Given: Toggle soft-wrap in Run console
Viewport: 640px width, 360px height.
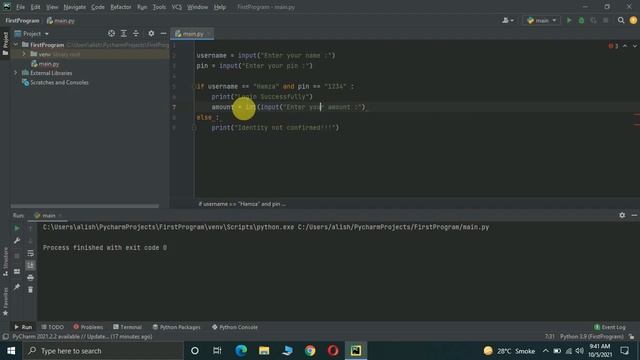Looking at the screenshot, I should pos(31,253).
